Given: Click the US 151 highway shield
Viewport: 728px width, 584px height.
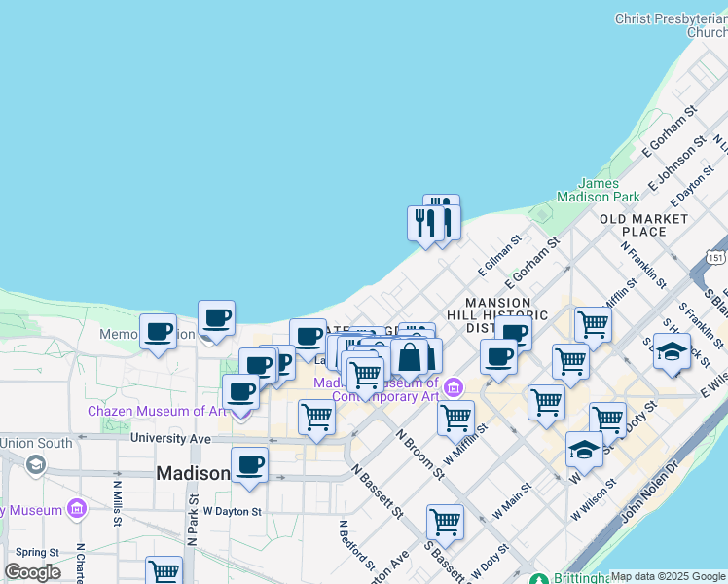Looking at the screenshot, I should point(715,257).
